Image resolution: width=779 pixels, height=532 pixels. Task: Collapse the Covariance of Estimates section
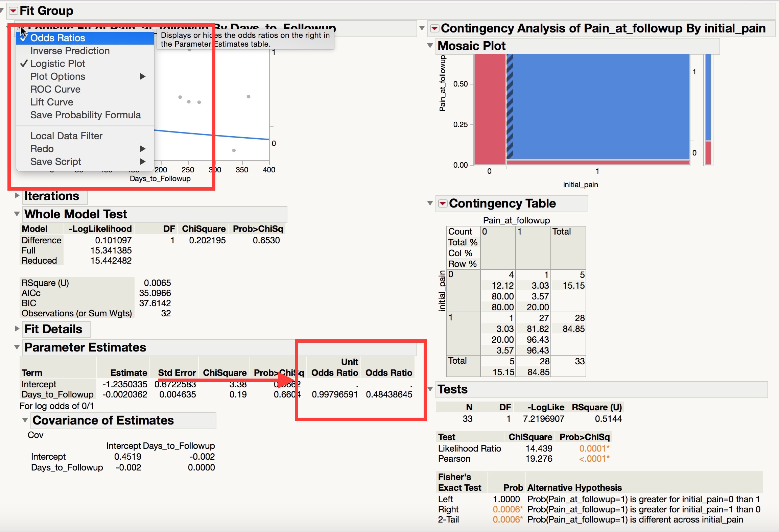coord(25,420)
